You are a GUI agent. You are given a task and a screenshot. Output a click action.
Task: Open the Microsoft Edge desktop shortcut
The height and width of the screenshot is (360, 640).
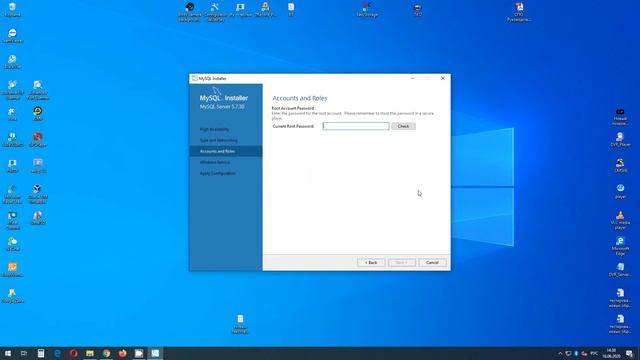(620, 246)
